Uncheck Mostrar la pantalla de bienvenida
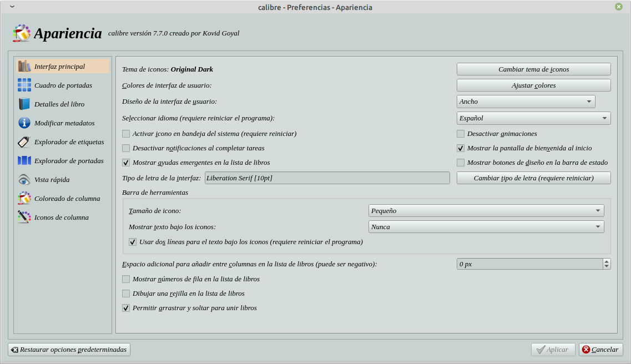Image resolution: width=631 pixels, height=364 pixels. 461,148
